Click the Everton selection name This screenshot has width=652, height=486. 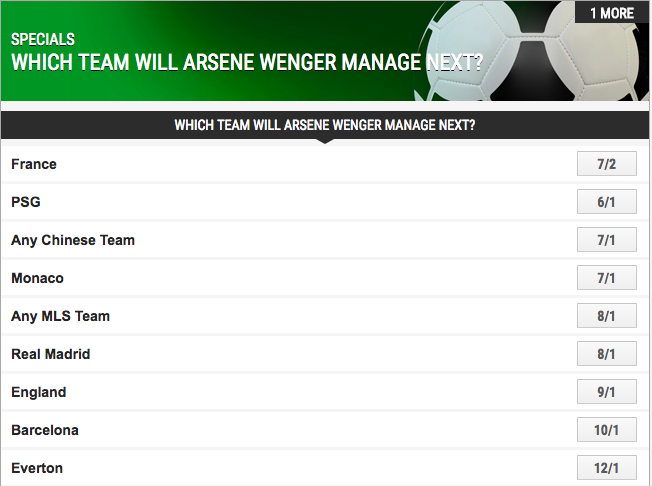point(37,468)
